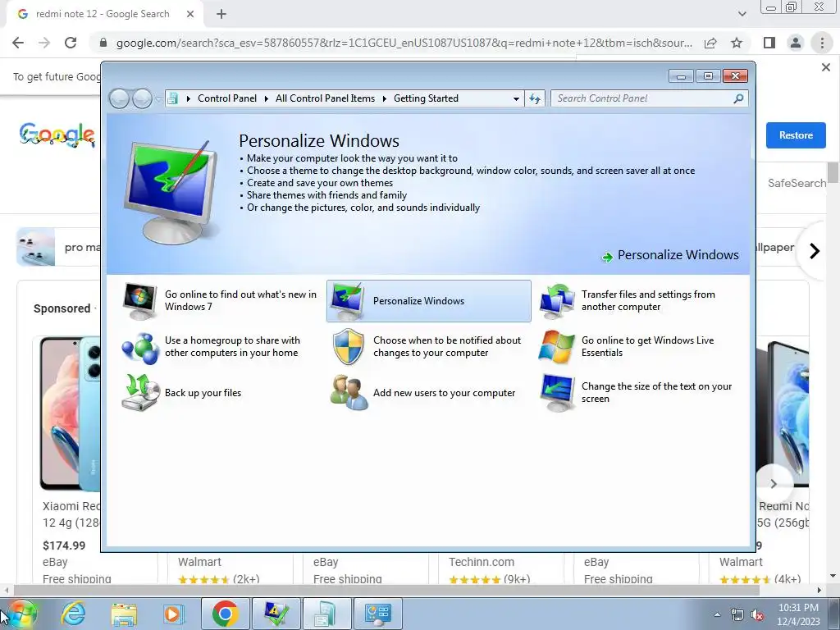Show hidden tray icons

(x=717, y=614)
